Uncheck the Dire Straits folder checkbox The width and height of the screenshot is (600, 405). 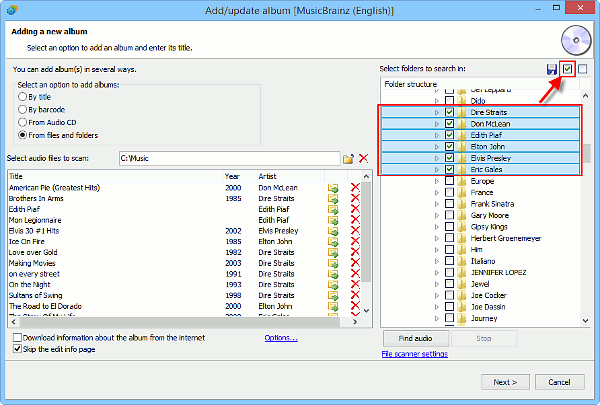click(x=450, y=112)
